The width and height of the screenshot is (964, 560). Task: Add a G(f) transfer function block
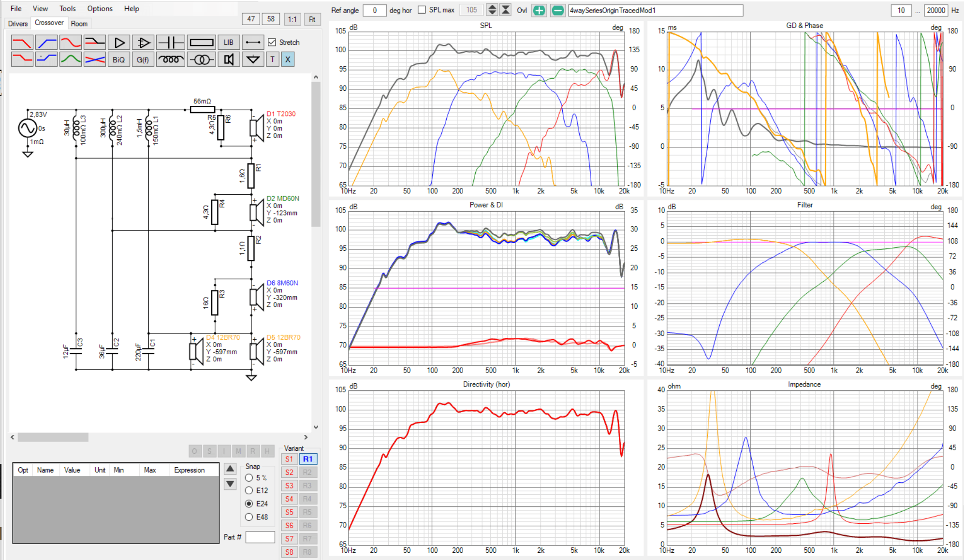pyautogui.click(x=143, y=59)
